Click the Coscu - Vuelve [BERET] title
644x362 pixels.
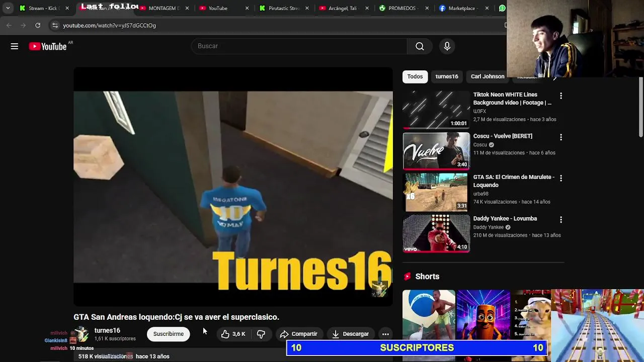click(x=503, y=136)
